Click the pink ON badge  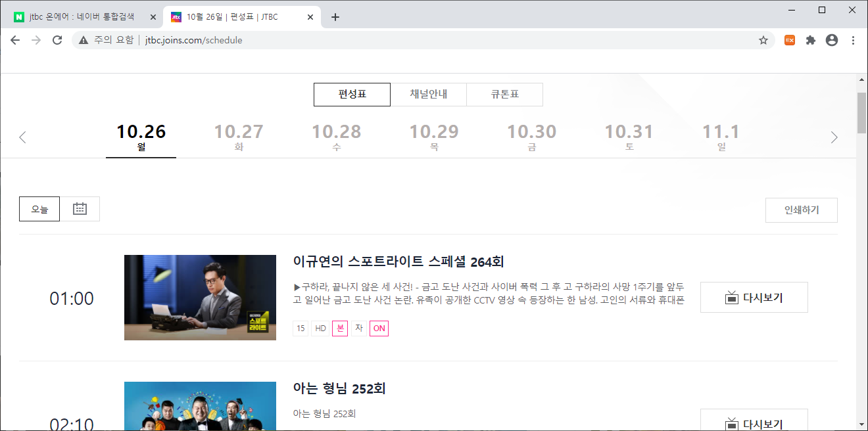[x=379, y=329]
